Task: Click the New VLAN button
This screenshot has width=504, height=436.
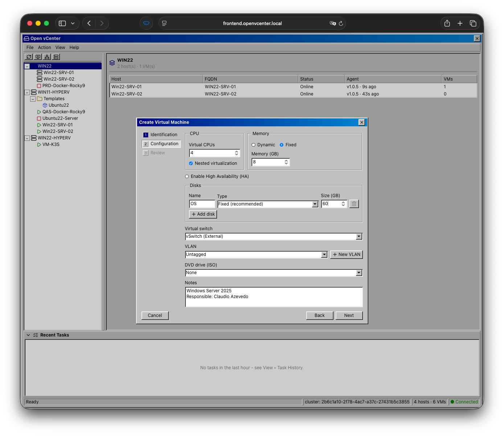Action: tap(347, 254)
